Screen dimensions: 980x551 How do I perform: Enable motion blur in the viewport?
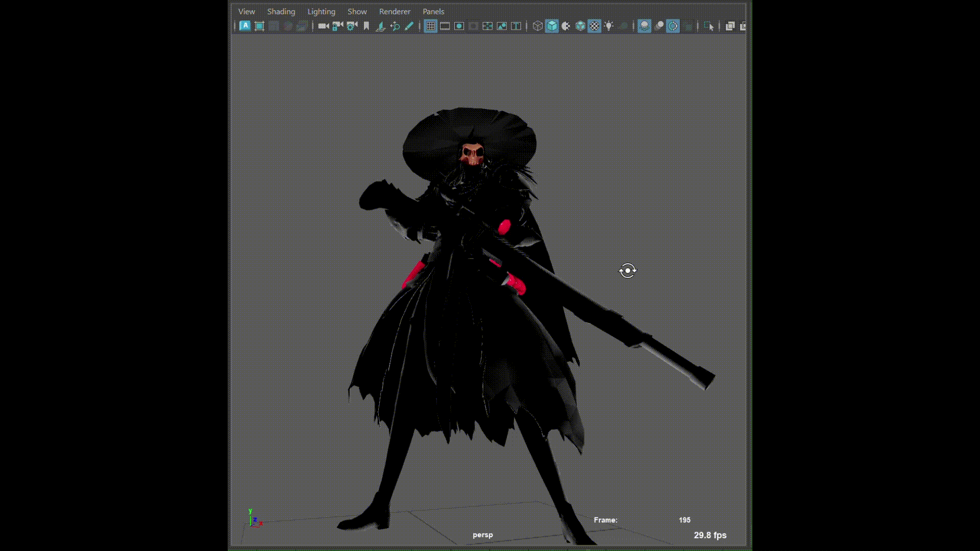(x=659, y=26)
